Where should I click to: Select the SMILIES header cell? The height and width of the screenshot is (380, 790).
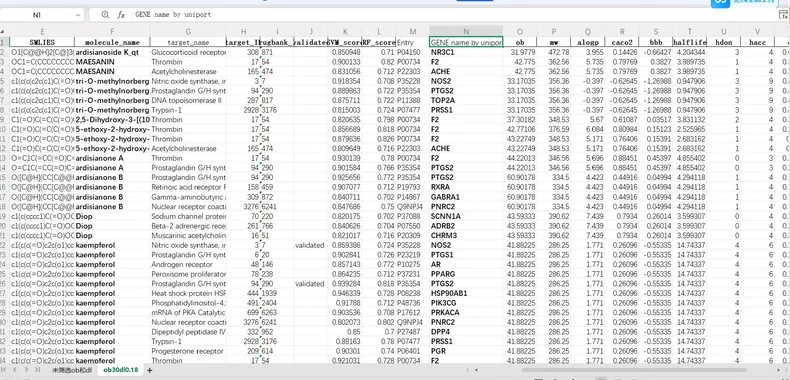[42, 42]
